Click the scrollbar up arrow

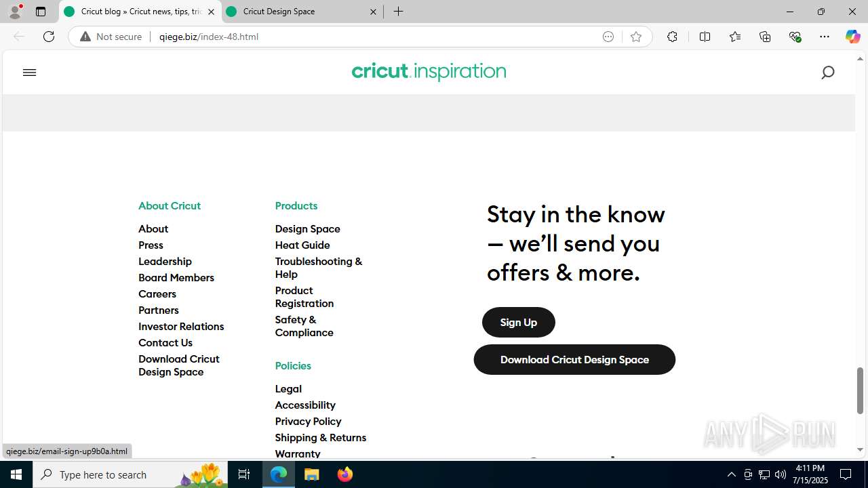coord(860,59)
